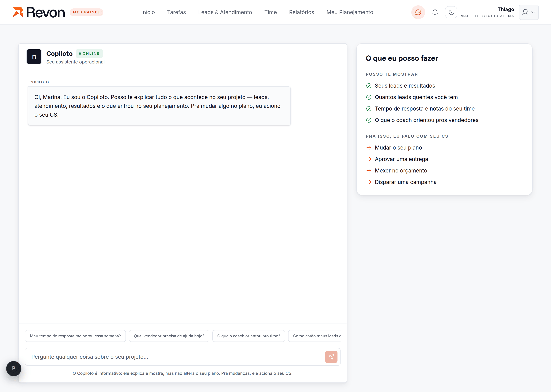Viewport: 551px width, 392px height.
Task: Click 'POSSO TE MOSTRAR' section label
Action: (392, 74)
